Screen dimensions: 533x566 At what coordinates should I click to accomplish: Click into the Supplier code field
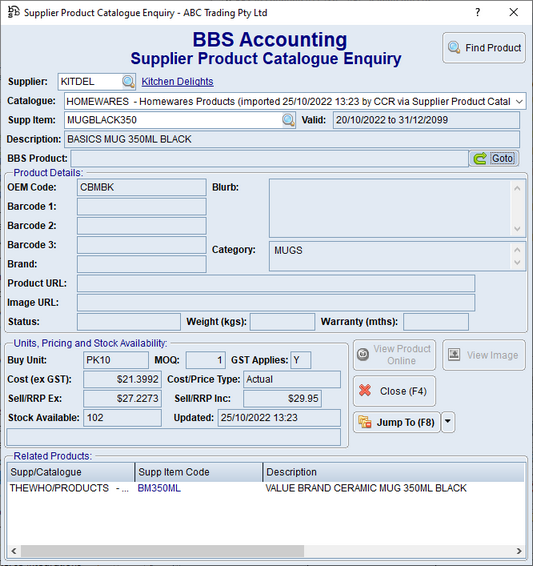[x=90, y=82]
